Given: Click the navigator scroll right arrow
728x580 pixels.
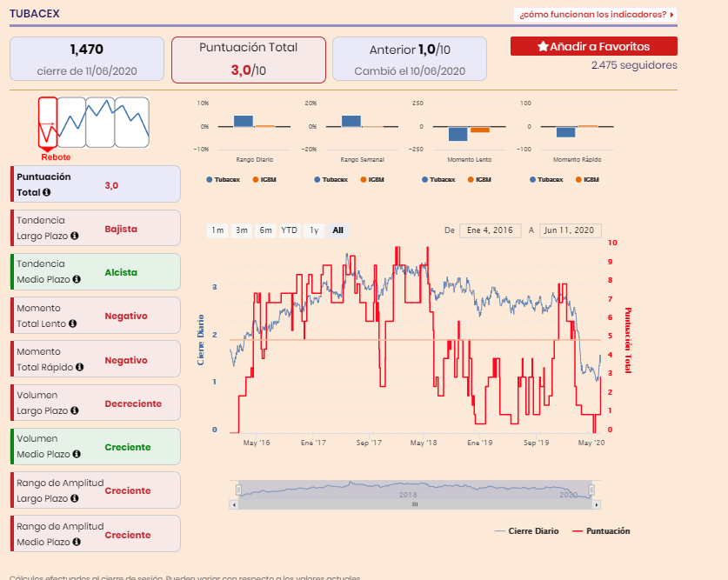Looking at the screenshot, I should coord(597,504).
